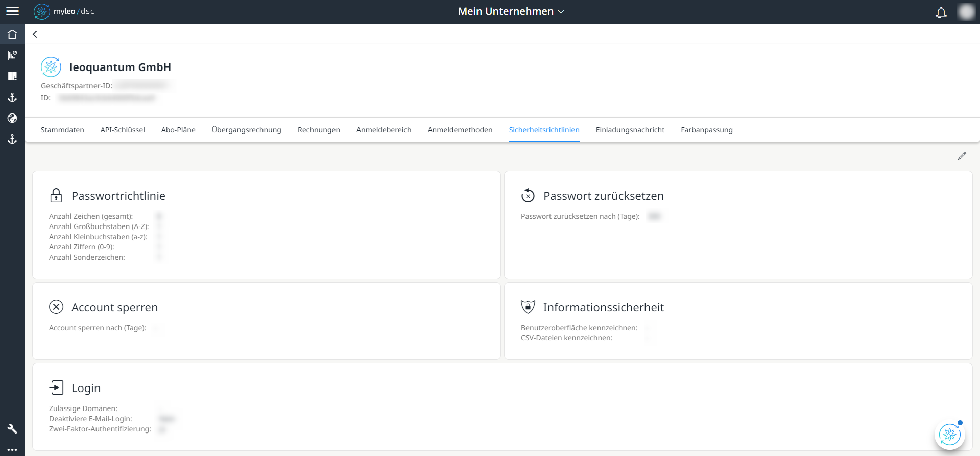
Task: Click Anzahl Kleinbuchstaben (a-z) label
Action: click(98, 237)
